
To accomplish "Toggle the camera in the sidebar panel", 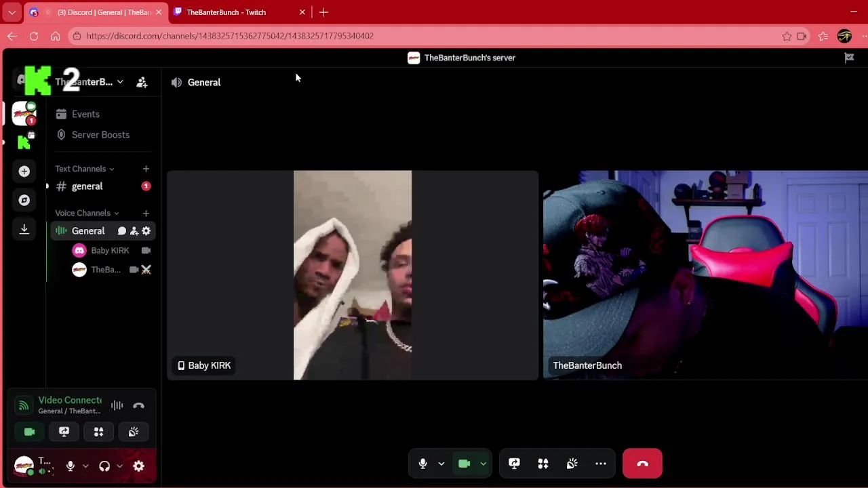I will click(29, 432).
